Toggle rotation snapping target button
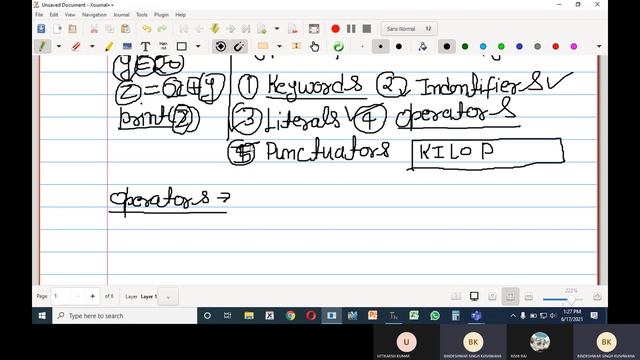Viewport: 640px width, 360px height. point(221,47)
